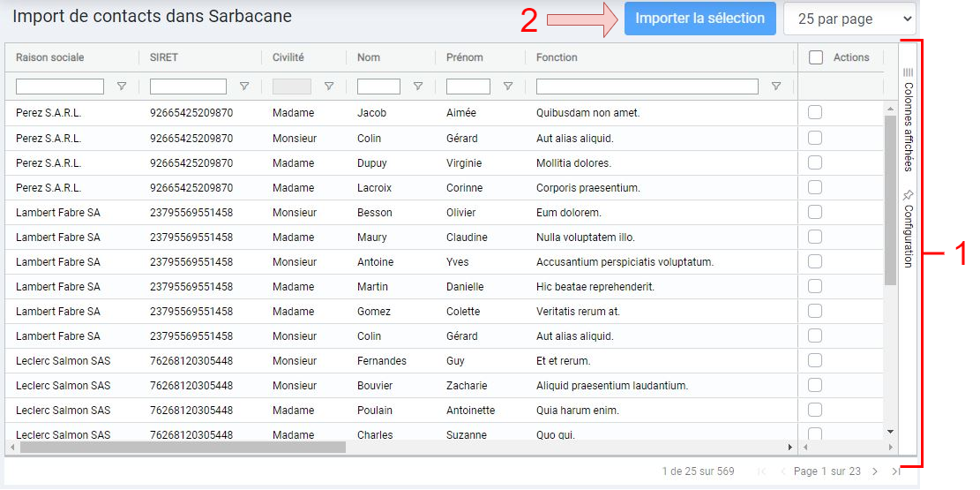This screenshot has width=980, height=490.
Task: Click the Nom column filter icon
Action: point(418,87)
